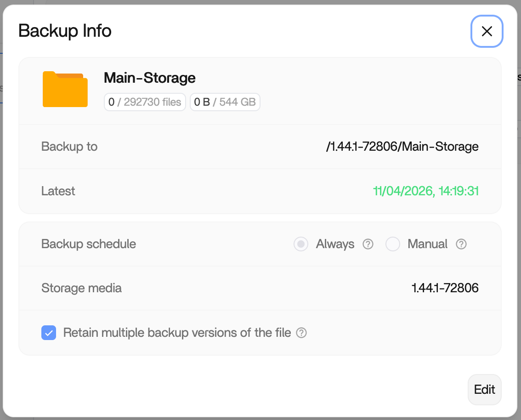Click the orange Main-Storage folder icon
Screen dimensions: 521x420
click(x=65, y=89)
